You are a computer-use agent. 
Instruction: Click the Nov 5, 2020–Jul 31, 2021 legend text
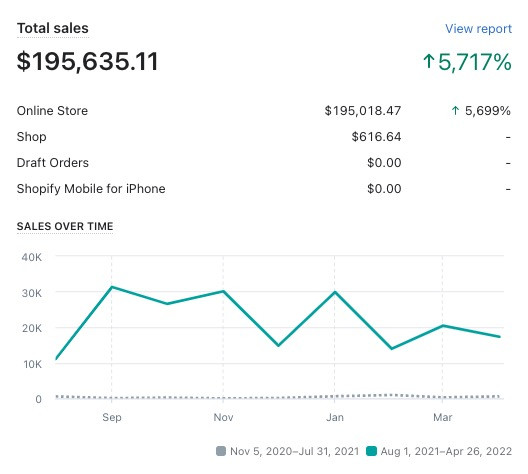(x=295, y=451)
